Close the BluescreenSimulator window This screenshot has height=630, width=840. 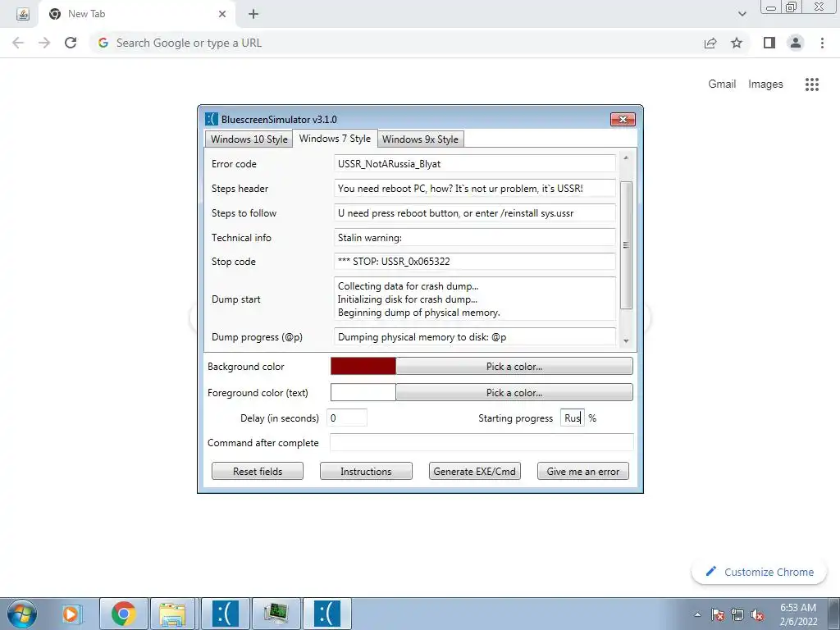pyautogui.click(x=623, y=119)
